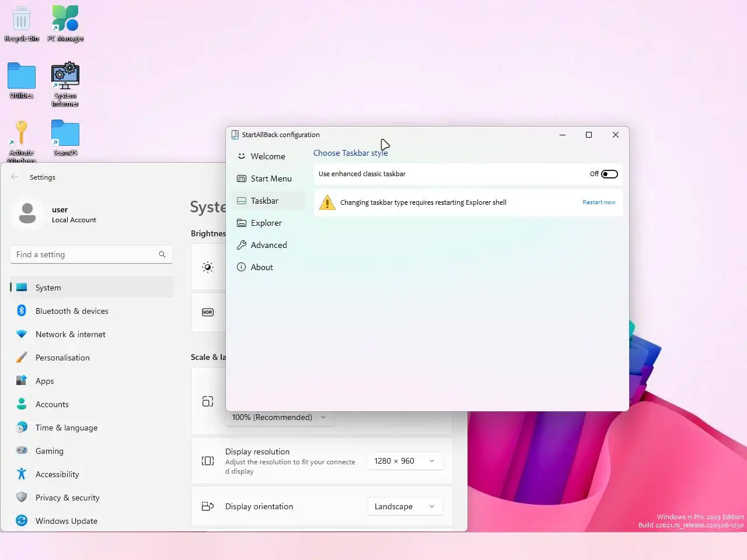Click the Windows Update icon in sidebar
Viewport: 747px width, 560px height.
(22, 521)
